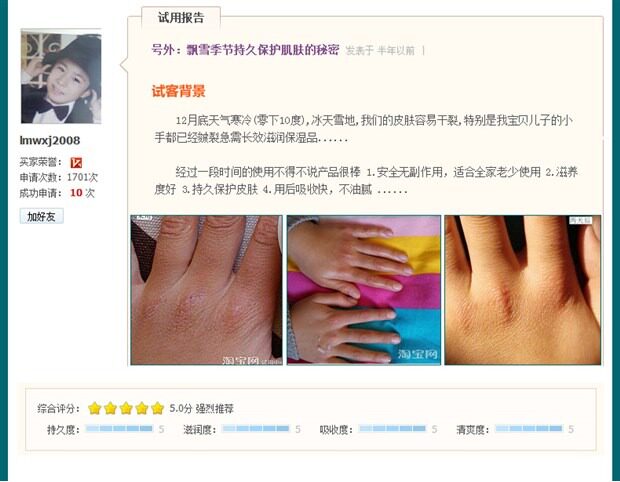Click the first rating star

click(95, 408)
